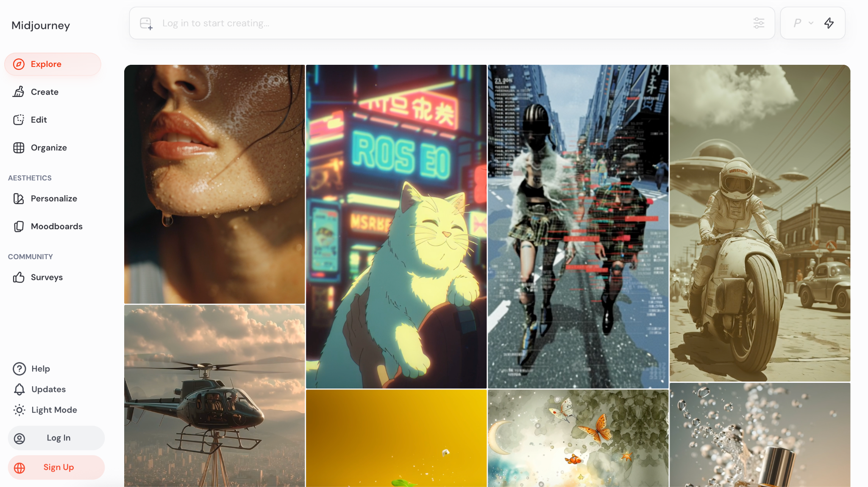Click the Edit selection icon
The image size is (868, 487).
[19, 120]
